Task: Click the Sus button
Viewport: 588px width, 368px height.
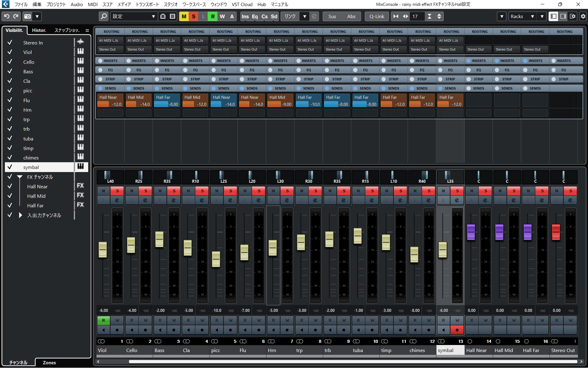Action: 332,16
